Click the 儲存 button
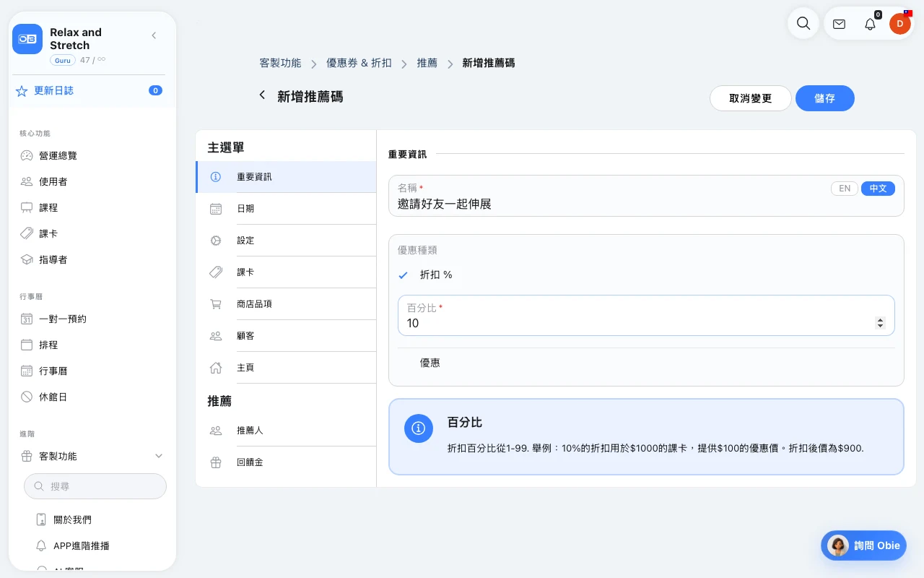 coord(825,98)
